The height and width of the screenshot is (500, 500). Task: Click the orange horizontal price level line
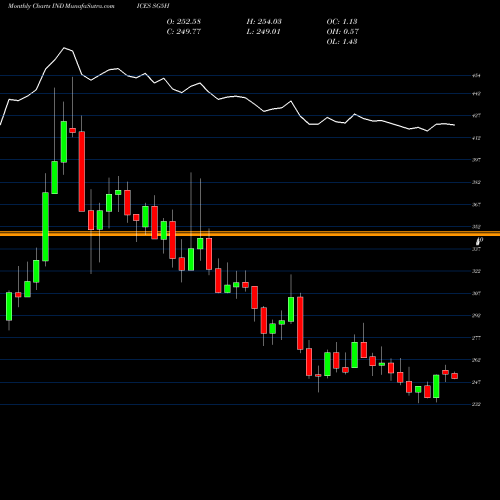250,234
